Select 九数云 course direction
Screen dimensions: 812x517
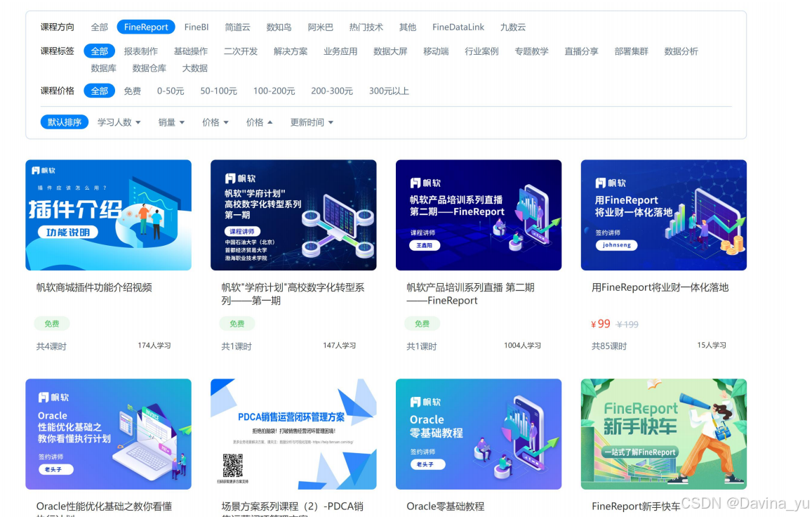coord(513,27)
